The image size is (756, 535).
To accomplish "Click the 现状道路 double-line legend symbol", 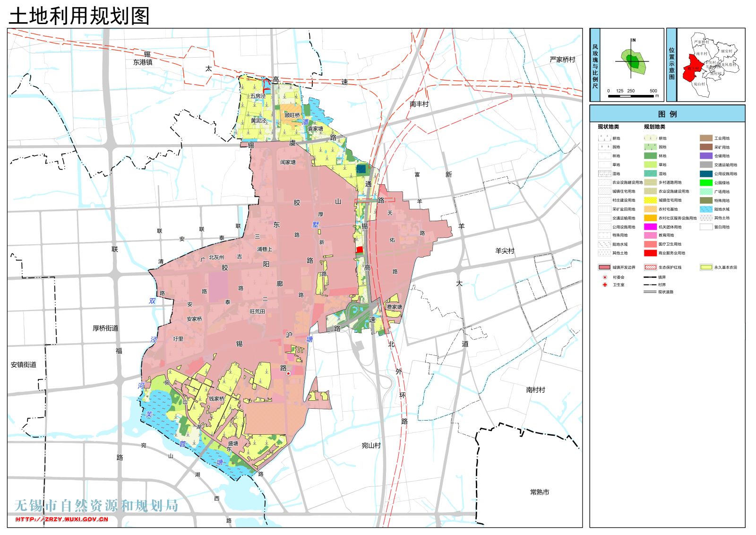I will pyautogui.click(x=650, y=292).
